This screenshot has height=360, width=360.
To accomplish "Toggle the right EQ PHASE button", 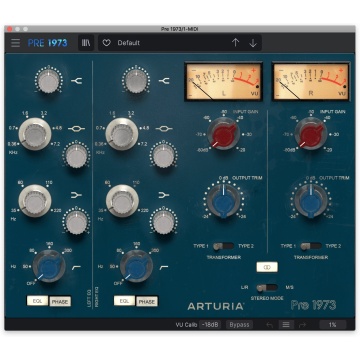I will pos(147,302).
